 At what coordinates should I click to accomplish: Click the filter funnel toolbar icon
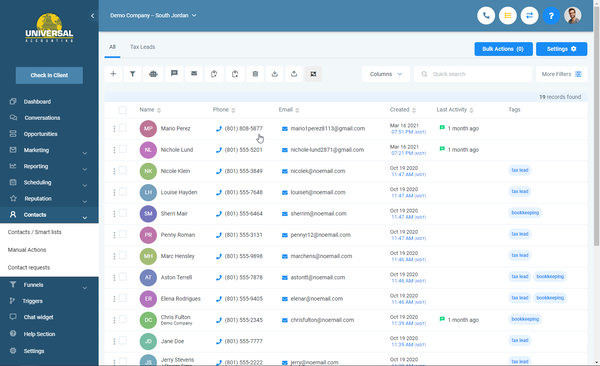click(x=132, y=74)
